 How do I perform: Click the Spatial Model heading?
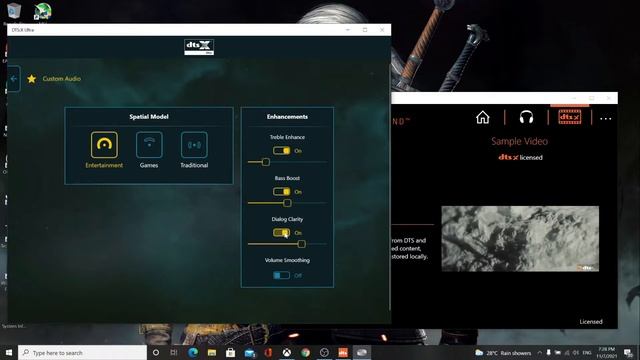149,116
